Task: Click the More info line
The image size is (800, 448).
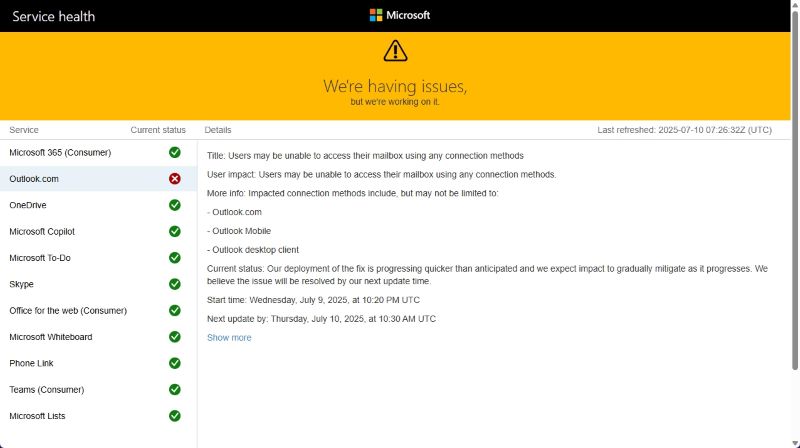Action: tap(353, 193)
